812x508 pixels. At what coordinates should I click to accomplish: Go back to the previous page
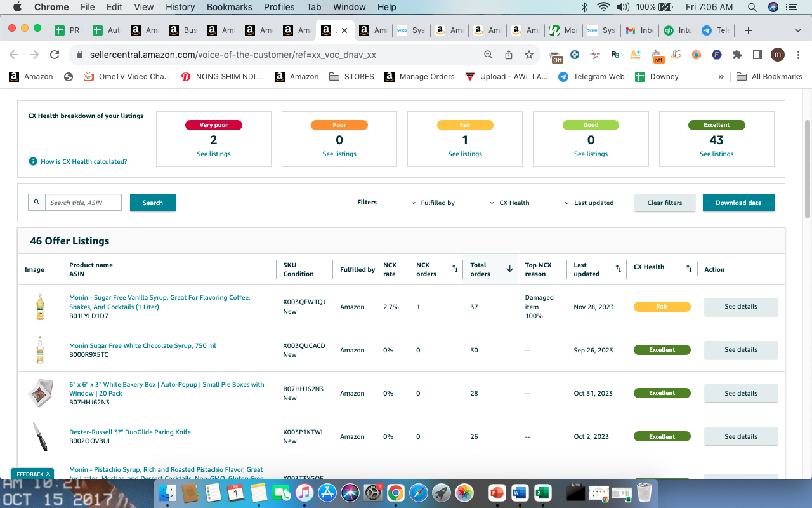(x=14, y=55)
